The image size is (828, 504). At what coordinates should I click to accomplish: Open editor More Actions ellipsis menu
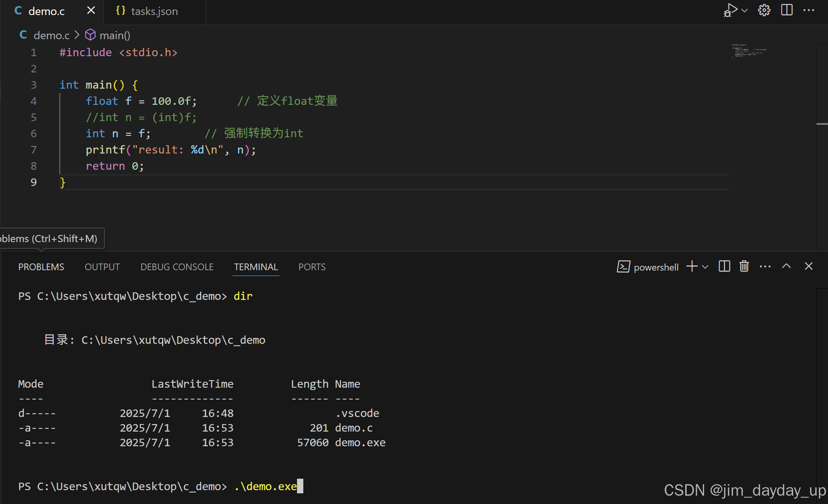[809, 10]
